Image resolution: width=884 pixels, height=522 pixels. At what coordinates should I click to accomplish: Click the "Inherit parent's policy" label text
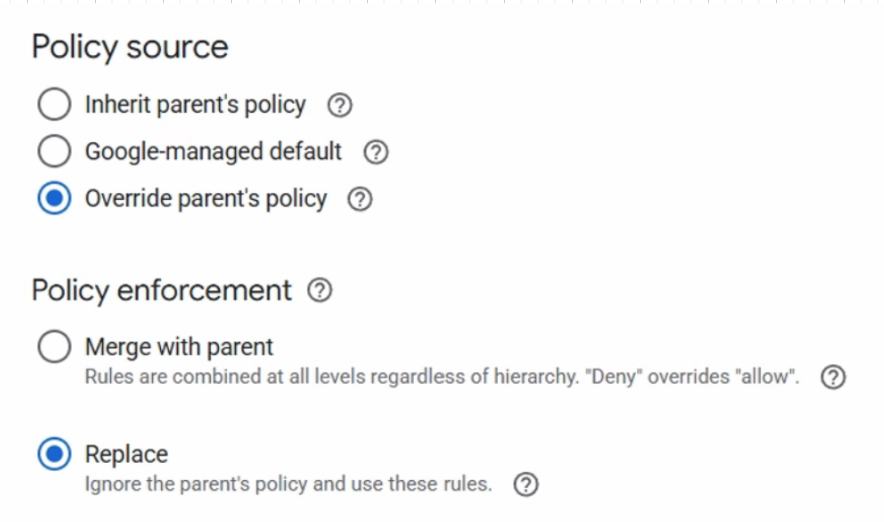[195, 105]
